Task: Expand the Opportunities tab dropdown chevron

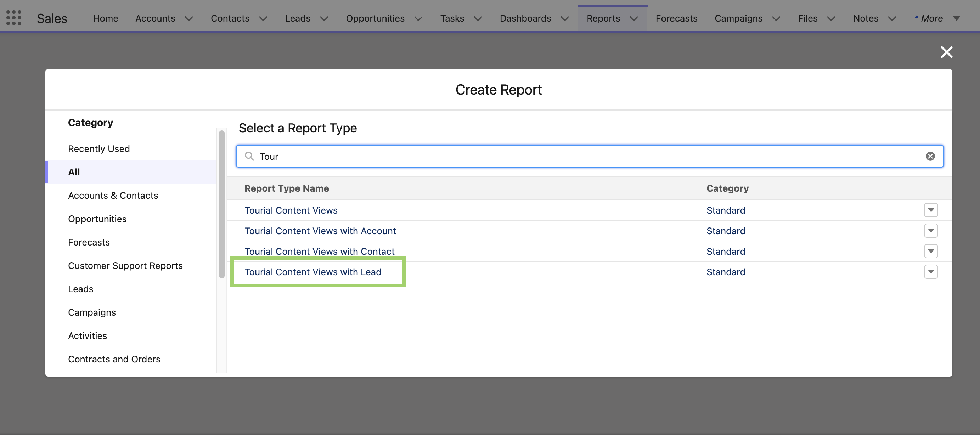Action: [x=418, y=19]
